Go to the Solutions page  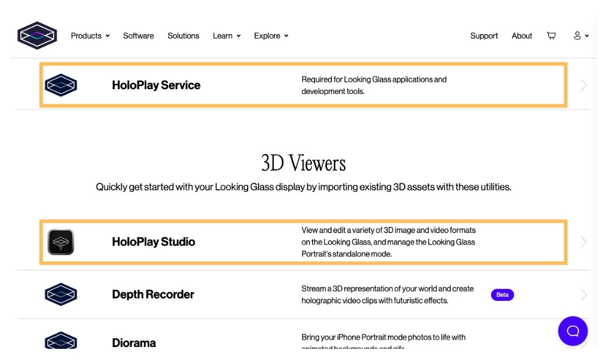point(183,36)
